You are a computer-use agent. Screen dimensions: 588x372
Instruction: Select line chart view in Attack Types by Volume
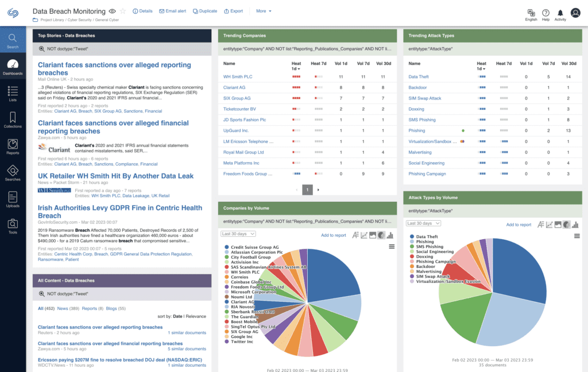pos(549,225)
